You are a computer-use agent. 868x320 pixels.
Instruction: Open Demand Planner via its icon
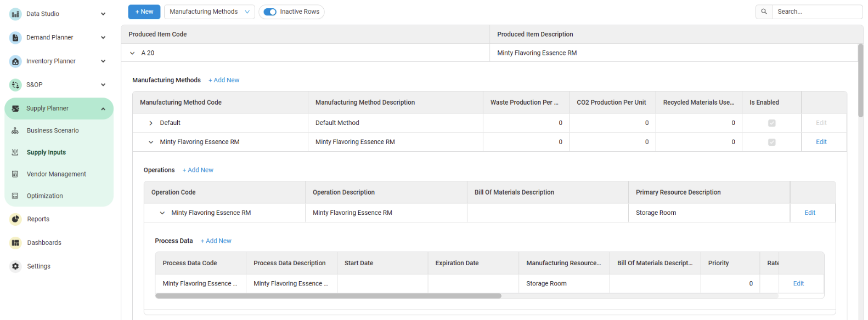[15, 38]
